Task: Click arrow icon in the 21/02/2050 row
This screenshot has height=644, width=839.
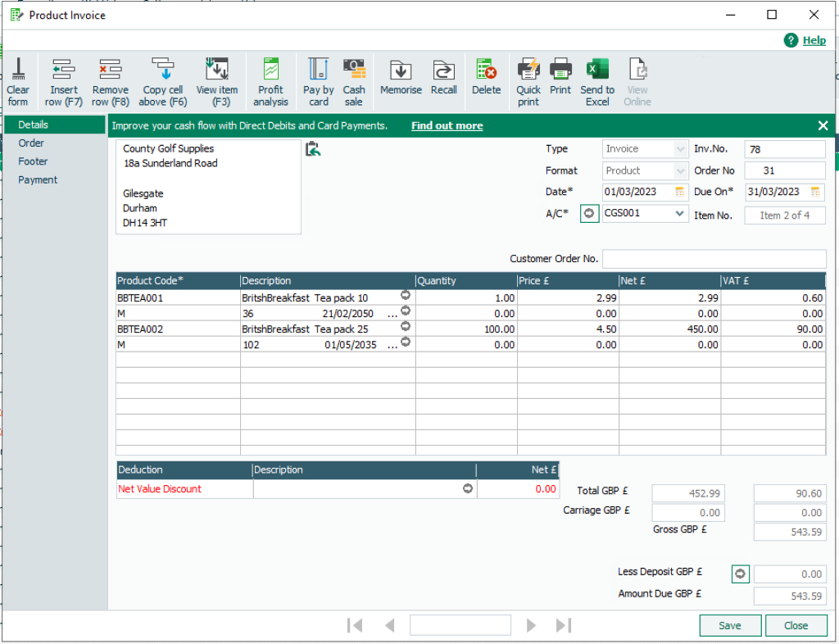Action: tap(406, 311)
